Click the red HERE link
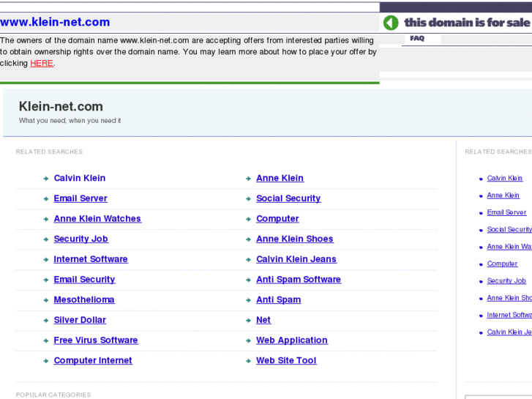Screen dimensions: 532x399 [x=42, y=64]
